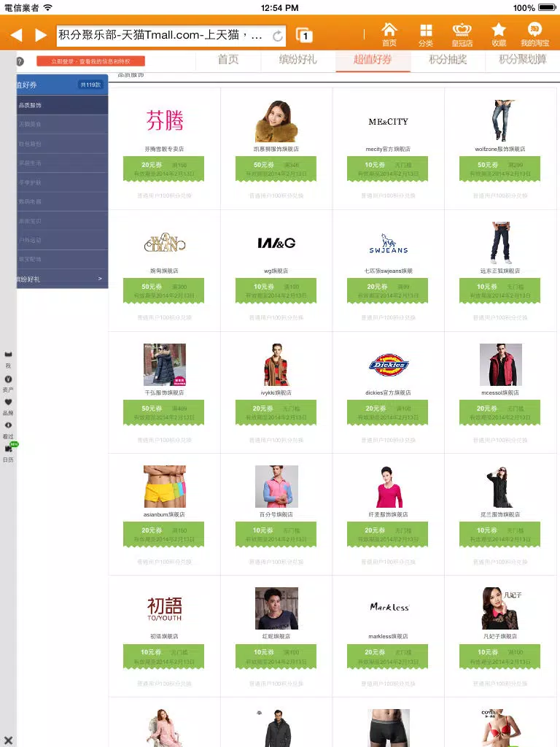Open mcessol旗舰店 store link
560x747 pixels.
[500, 393]
